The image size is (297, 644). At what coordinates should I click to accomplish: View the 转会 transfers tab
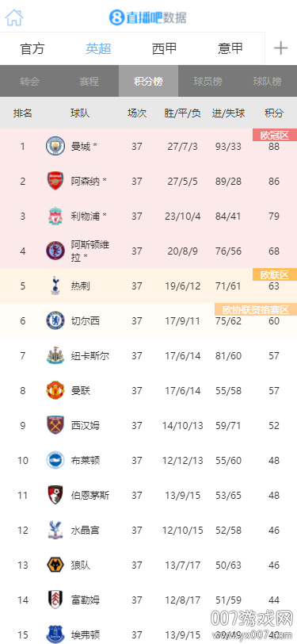29,82
